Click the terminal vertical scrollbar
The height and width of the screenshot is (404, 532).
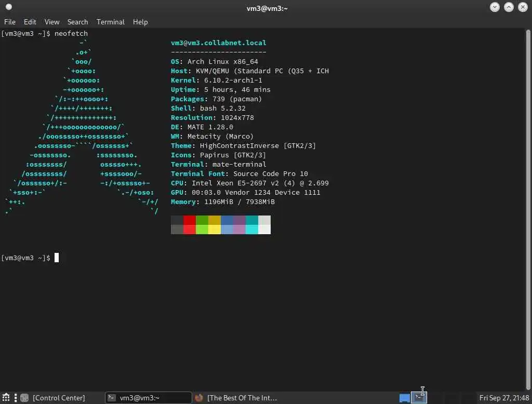(528, 209)
